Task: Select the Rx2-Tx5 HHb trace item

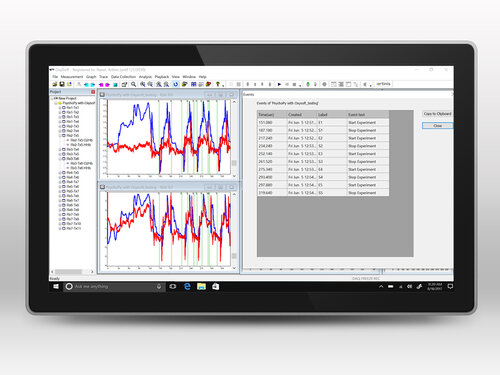Action: tap(80, 145)
